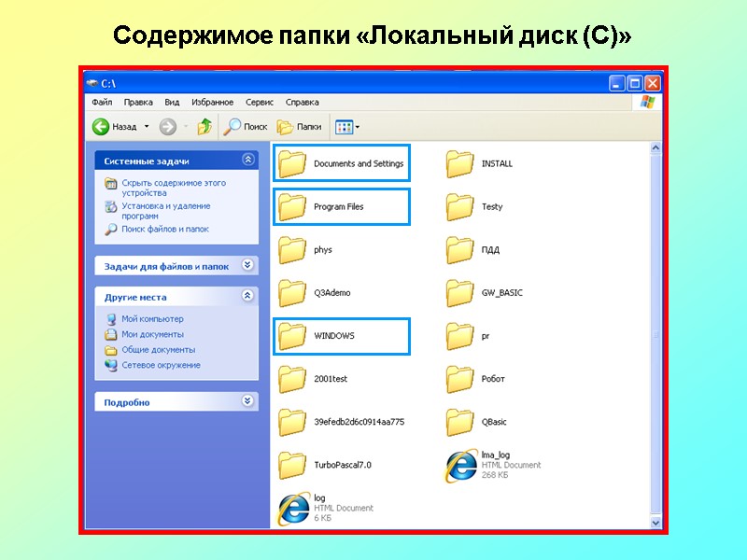
Task: Collapse the Другие места panel
Action: click(x=247, y=296)
